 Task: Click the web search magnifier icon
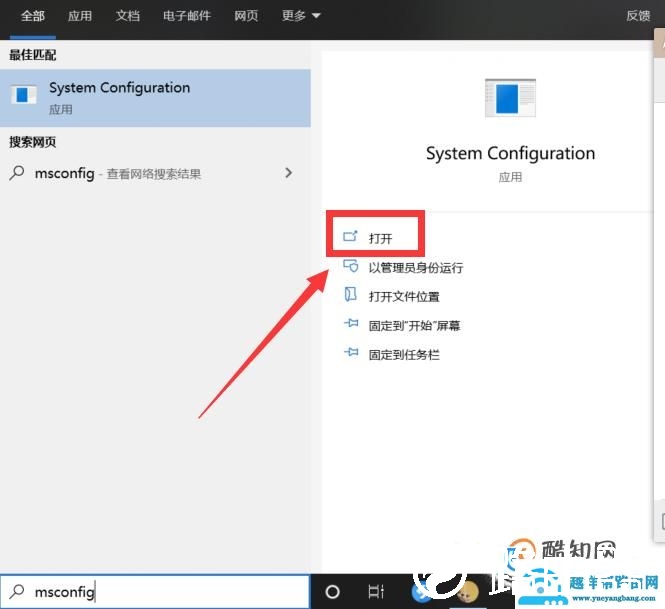pos(17,173)
